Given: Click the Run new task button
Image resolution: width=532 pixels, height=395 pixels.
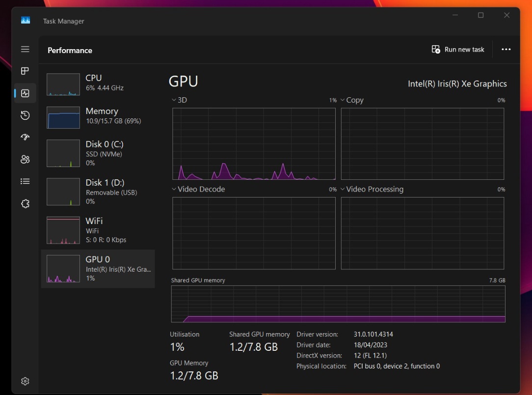Looking at the screenshot, I should (458, 50).
